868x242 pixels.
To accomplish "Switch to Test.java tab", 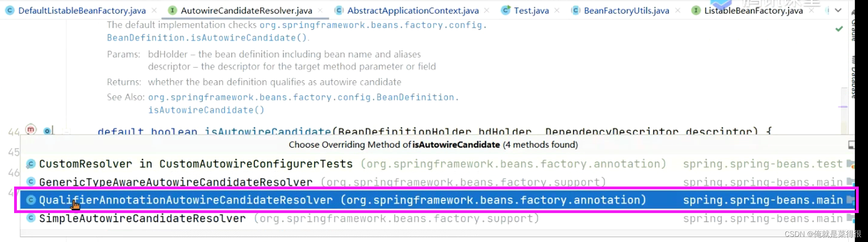I will click(531, 10).
